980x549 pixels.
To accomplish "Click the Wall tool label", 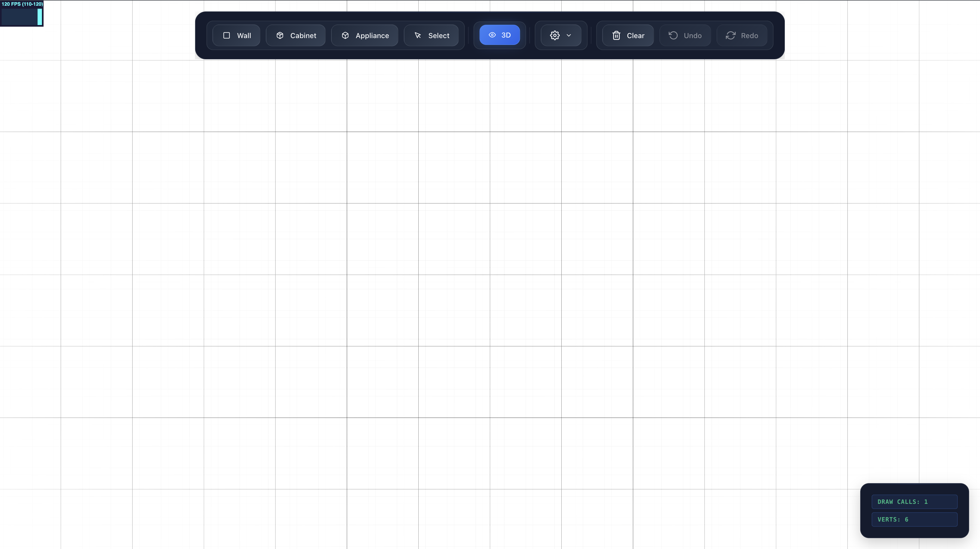I will tap(244, 35).
